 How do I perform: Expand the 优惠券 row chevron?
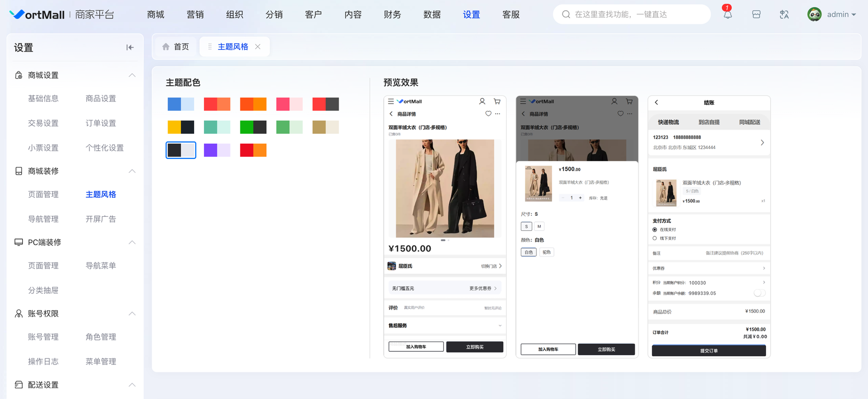764,268
